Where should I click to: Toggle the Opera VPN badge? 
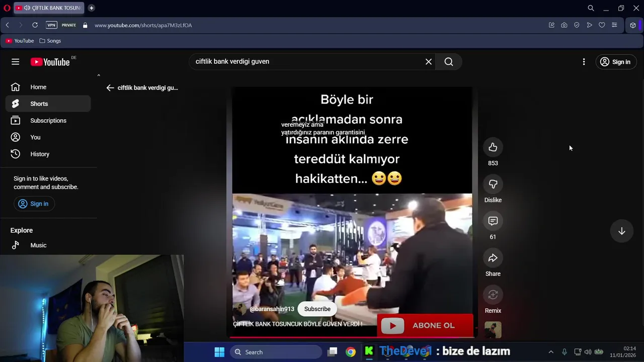click(x=51, y=25)
